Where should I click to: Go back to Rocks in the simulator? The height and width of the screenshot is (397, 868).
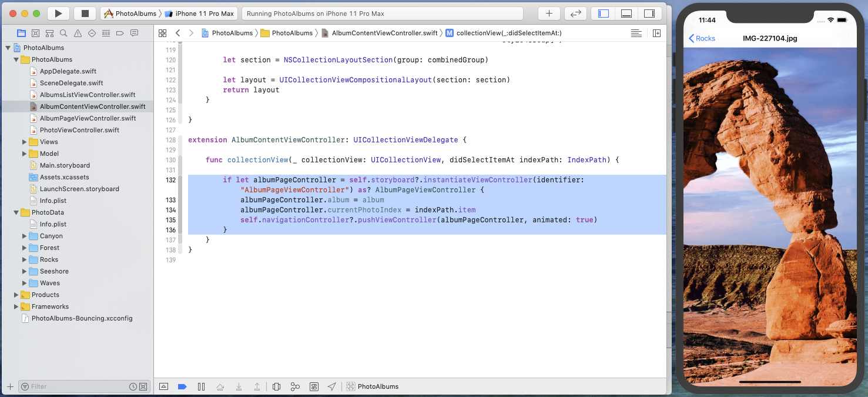[x=702, y=38]
